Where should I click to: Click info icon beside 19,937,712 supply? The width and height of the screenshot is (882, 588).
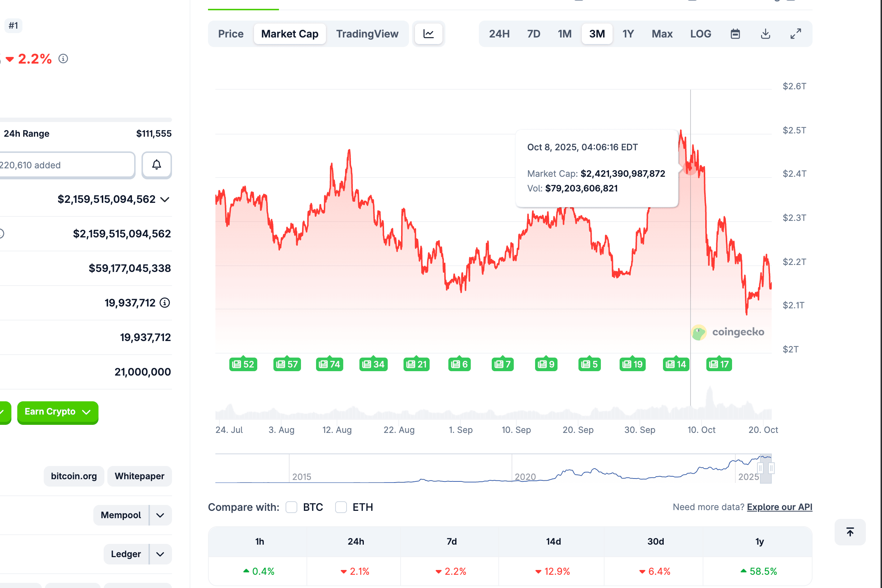(x=165, y=302)
